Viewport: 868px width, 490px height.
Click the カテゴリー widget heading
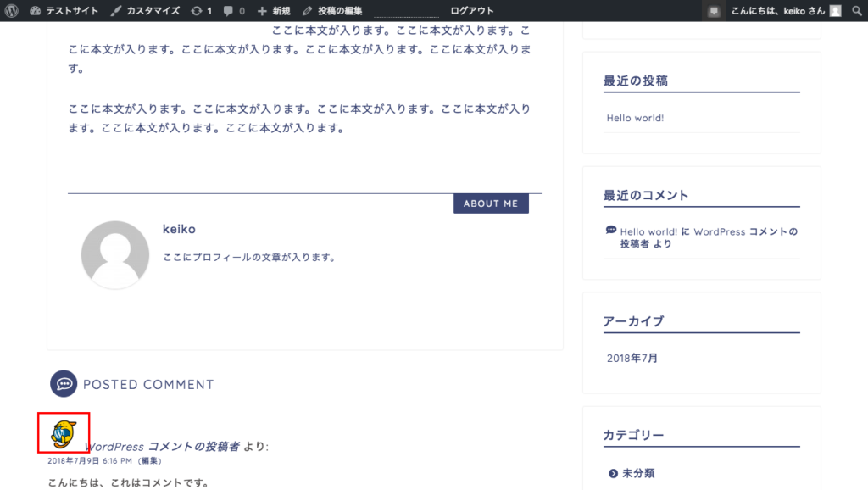coord(633,435)
